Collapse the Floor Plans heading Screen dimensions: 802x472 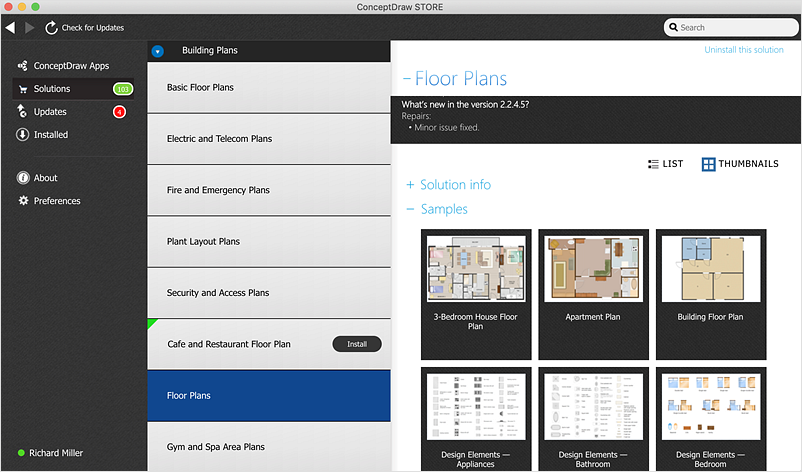tap(407, 79)
